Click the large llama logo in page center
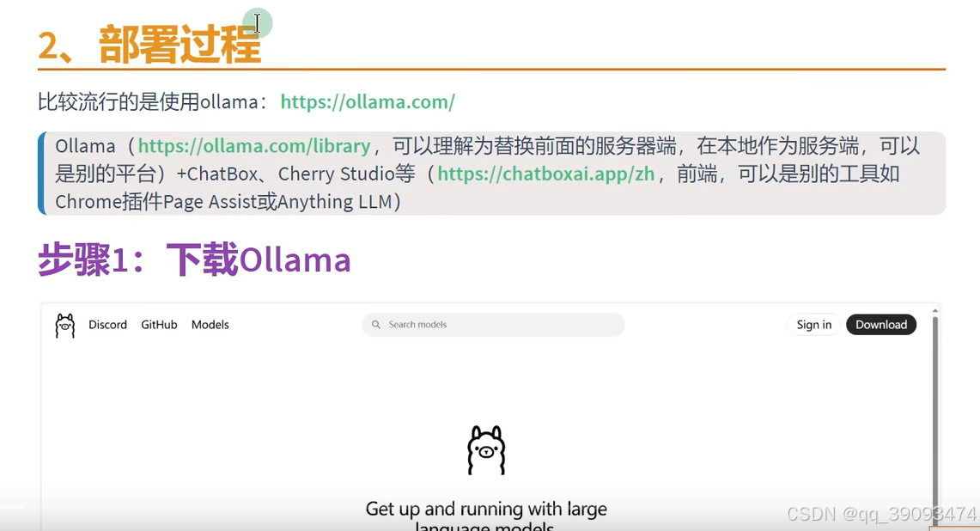Image resolution: width=980 pixels, height=531 pixels. click(486, 450)
